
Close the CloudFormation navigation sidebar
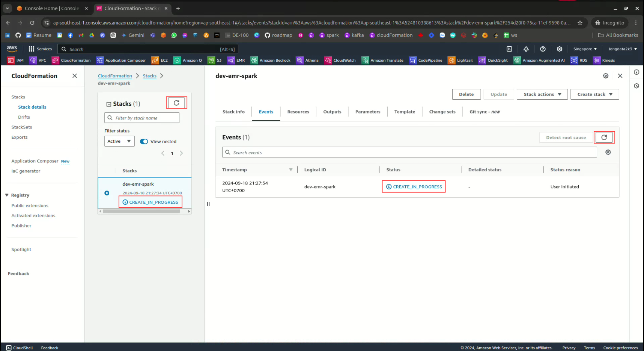pyautogui.click(x=75, y=76)
